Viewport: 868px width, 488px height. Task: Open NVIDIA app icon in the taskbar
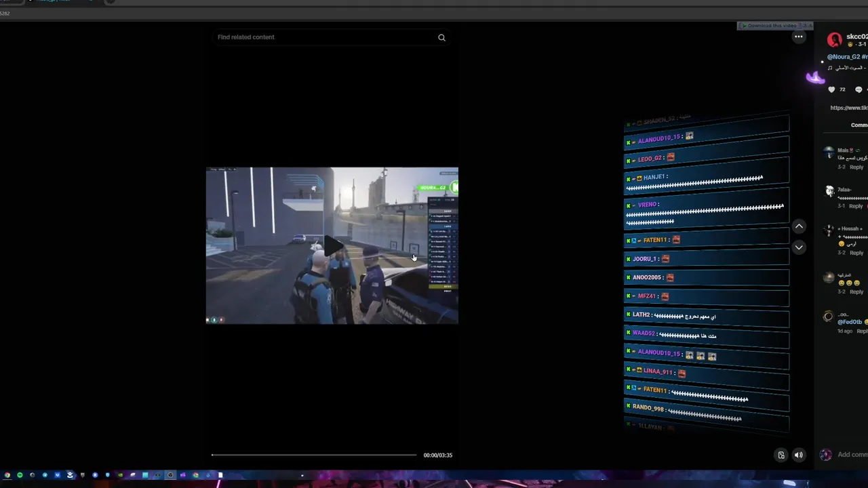(x=120, y=475)
